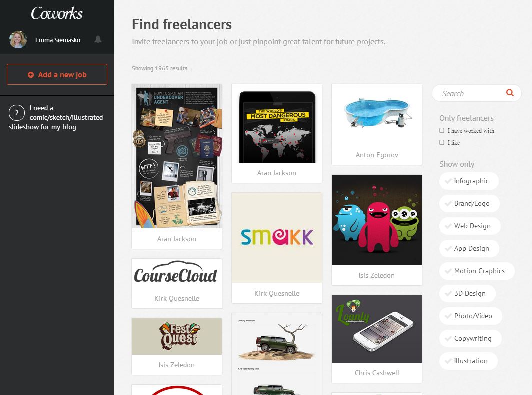Click the search magnifier icon
532x395 pixels.
click(510, 93)
